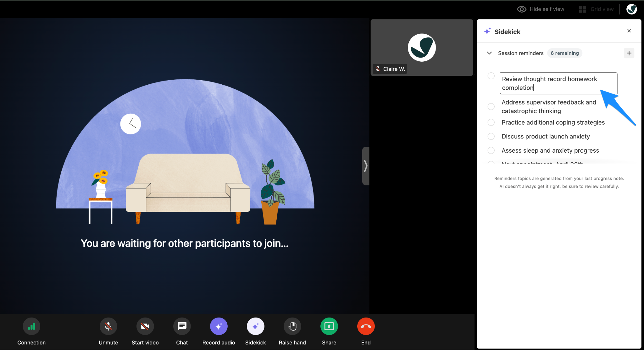Start video with the camera button

click(145, 326)
